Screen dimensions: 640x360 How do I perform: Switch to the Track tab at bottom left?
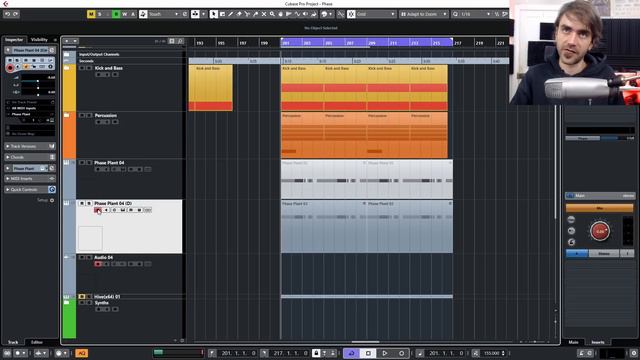pyautogui.click(x=13, y=342)
